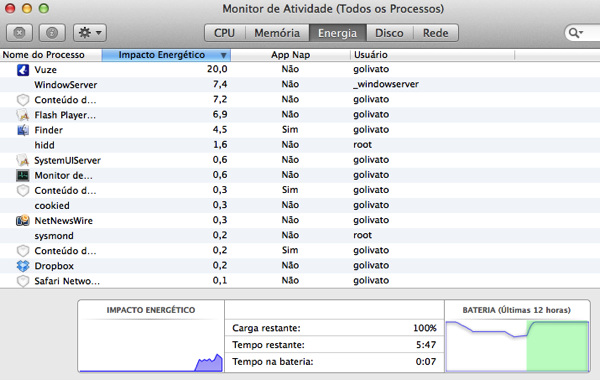Select the SystemUIServer process name

point(67,160)
